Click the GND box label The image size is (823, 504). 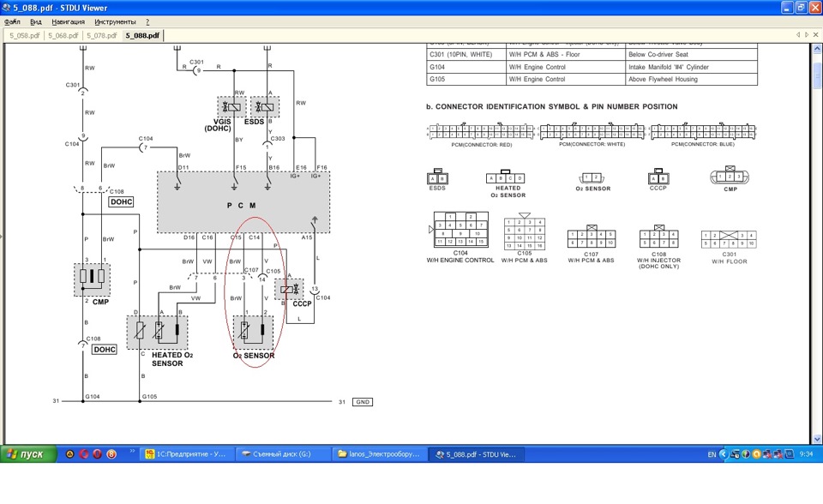363,402
